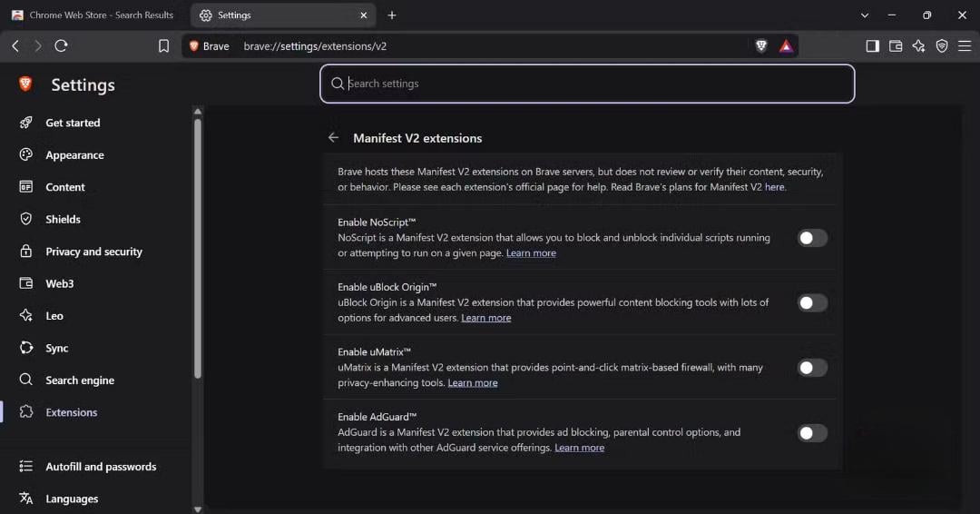Open Autofill and passwords section
This screenshot has width=980, height=514.
pyautogui.click(x=101, y=467)
